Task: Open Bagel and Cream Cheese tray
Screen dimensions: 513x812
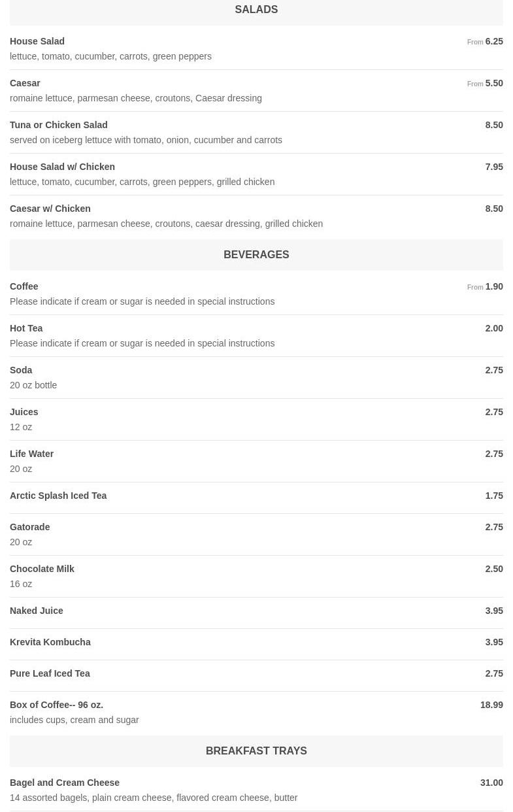Action: 65,783
